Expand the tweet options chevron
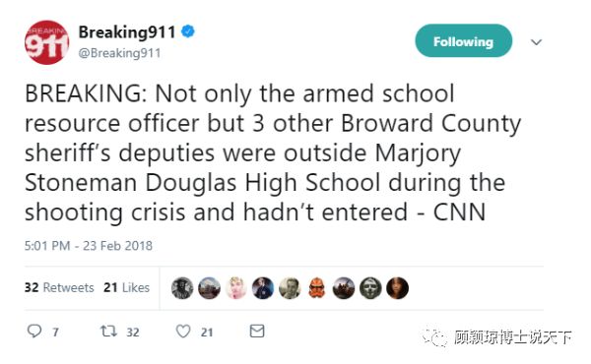This screenshot has height=364, width=591. pyautogui.click(x=536, y=41)
